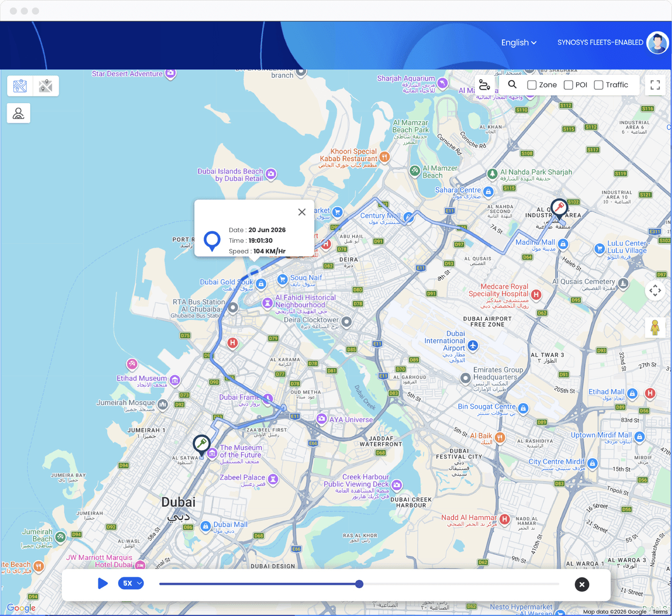Click the Museum of the Future pin

[212, 452]
